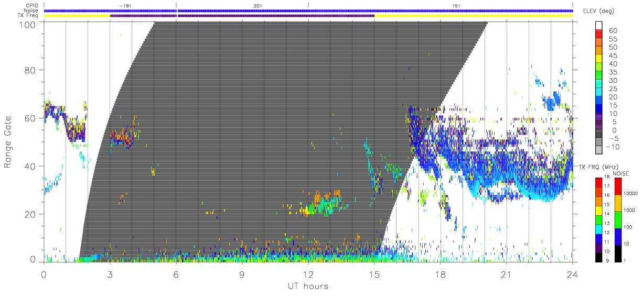Image resolution: width=644 pixels, height=297 pixels.
Task: Click the red top segment of NOISE colorbar
Action: click(619, 185)
